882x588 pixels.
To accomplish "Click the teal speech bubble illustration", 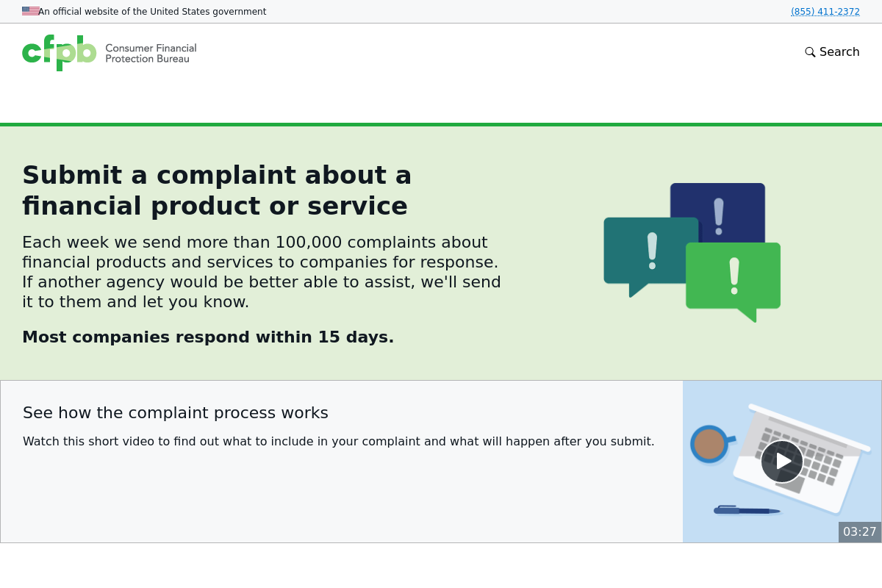I will click(x=650, y=257).
